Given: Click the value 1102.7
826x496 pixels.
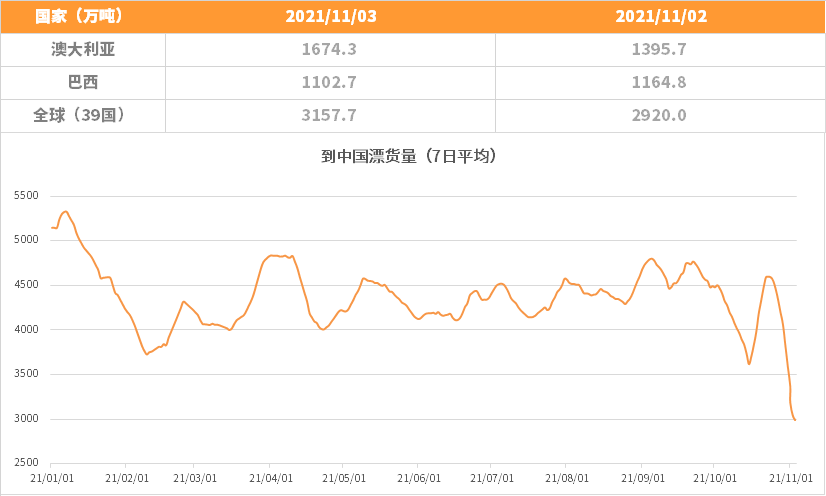Looking at the screenshot, I should (x=329, y=82).
